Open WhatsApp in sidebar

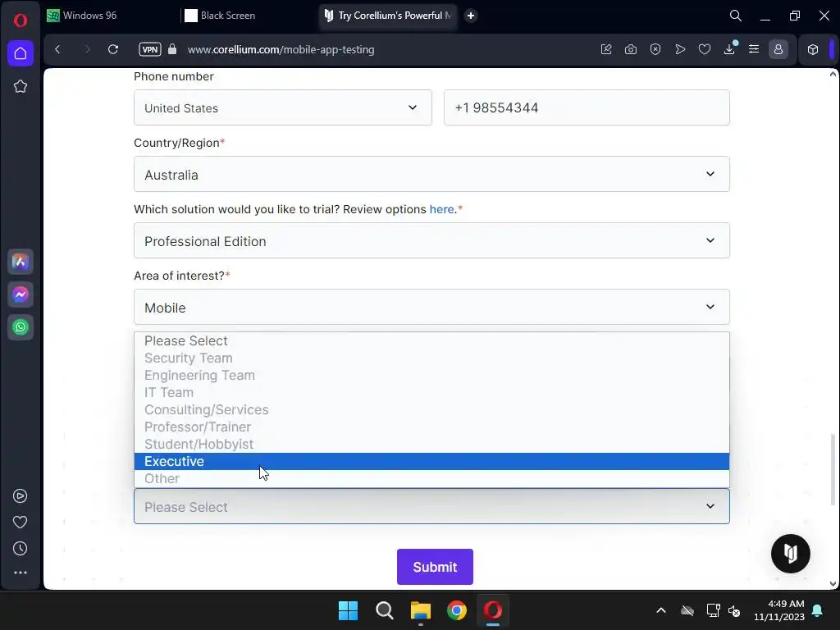(21, 327)
